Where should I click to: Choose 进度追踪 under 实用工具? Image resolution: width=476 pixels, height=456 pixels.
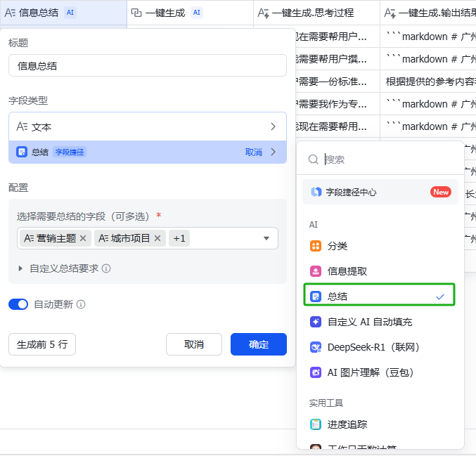379,424
